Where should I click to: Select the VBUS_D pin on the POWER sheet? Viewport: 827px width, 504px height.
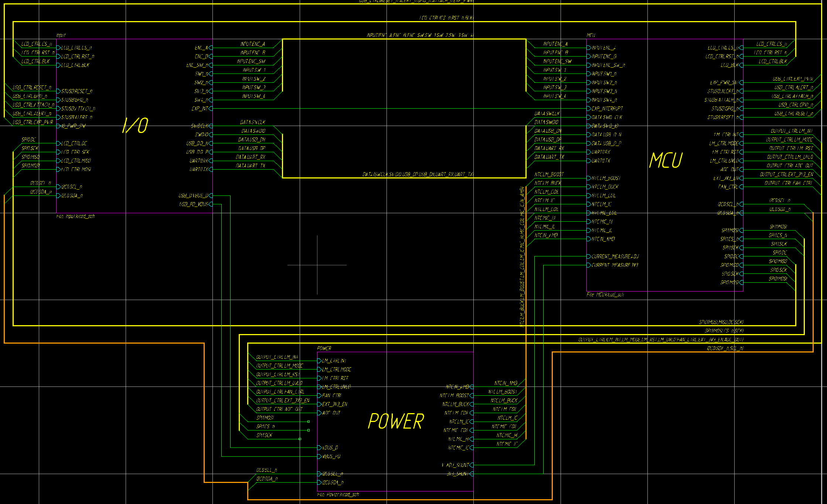click(x=330, y=447)
